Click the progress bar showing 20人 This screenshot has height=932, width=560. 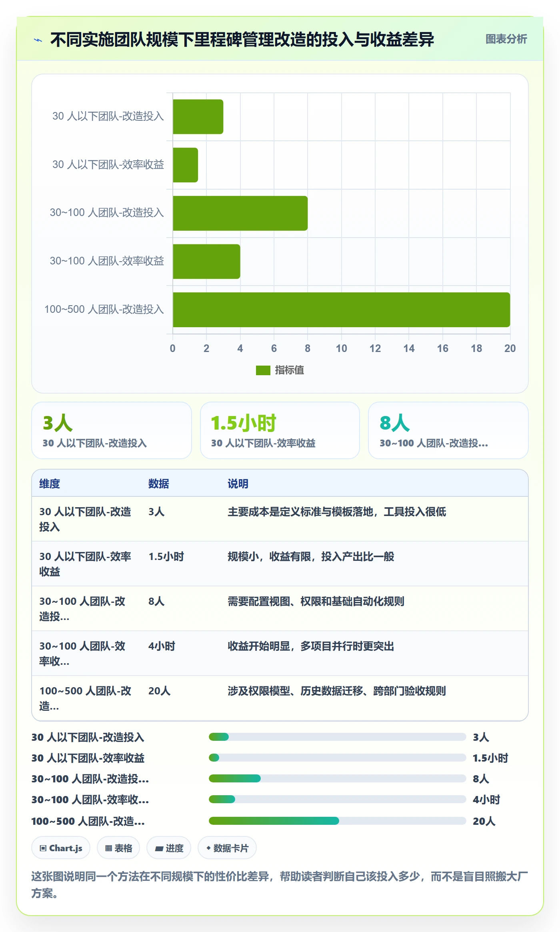click(338, 821)
